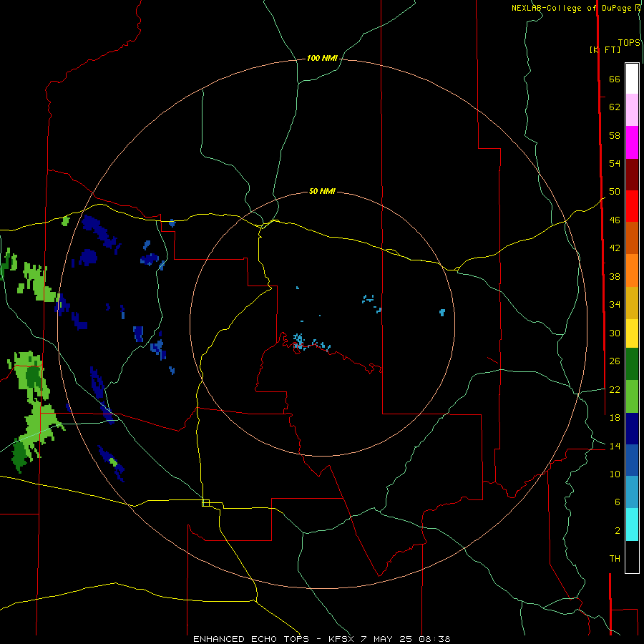644x644 pixels.
Task: Click the yellow 30-34 legend swatch
Action: click(632, 333)
